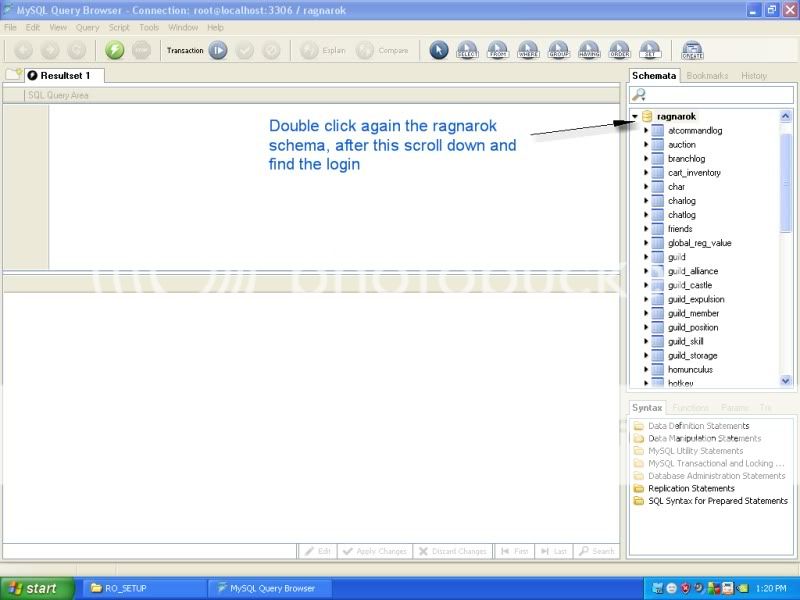Expand the guild_member table node
The image size is (800, 600).
click(x=646, y=313)
